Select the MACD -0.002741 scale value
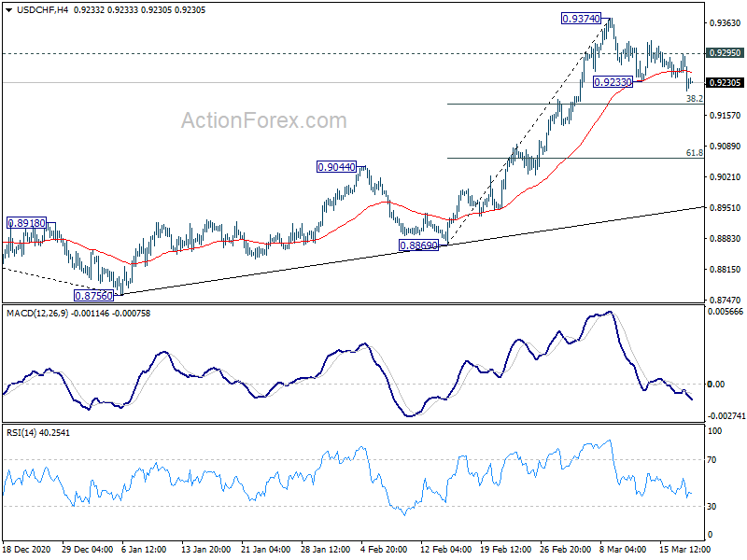 [726, 415]
